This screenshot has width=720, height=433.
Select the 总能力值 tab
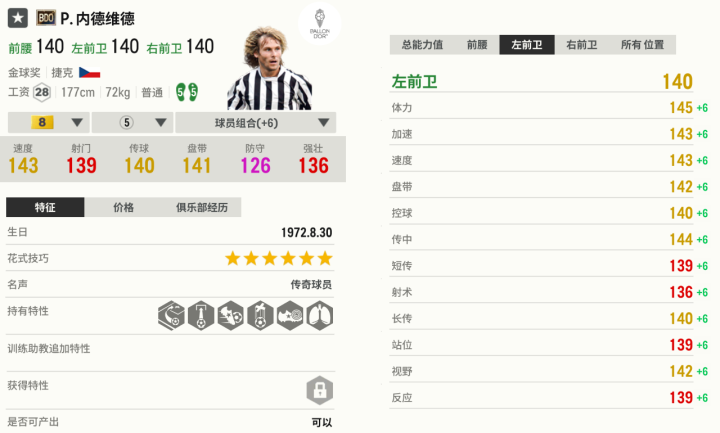point(423,45)
